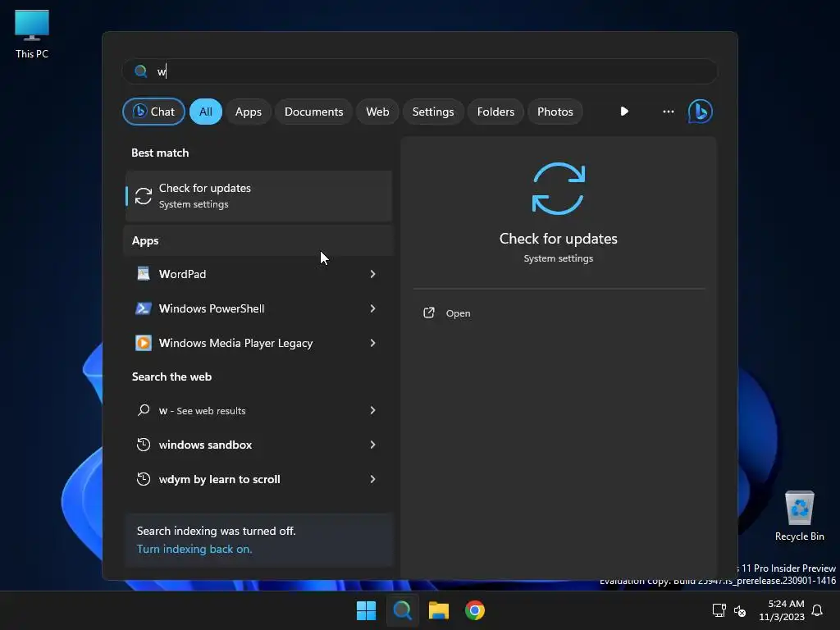Click the large Check for updates preview icon
840x630 pixels.
[558, 189]
